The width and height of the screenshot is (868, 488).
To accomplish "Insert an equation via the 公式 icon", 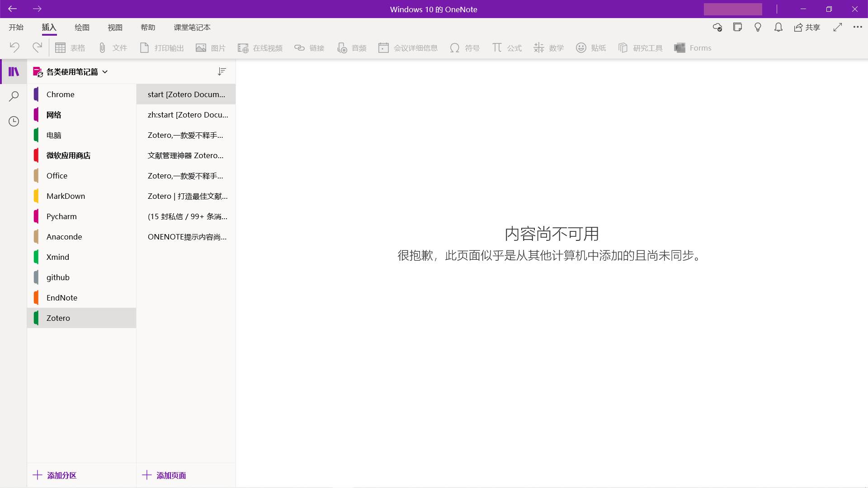I will [x=506, y=47].
